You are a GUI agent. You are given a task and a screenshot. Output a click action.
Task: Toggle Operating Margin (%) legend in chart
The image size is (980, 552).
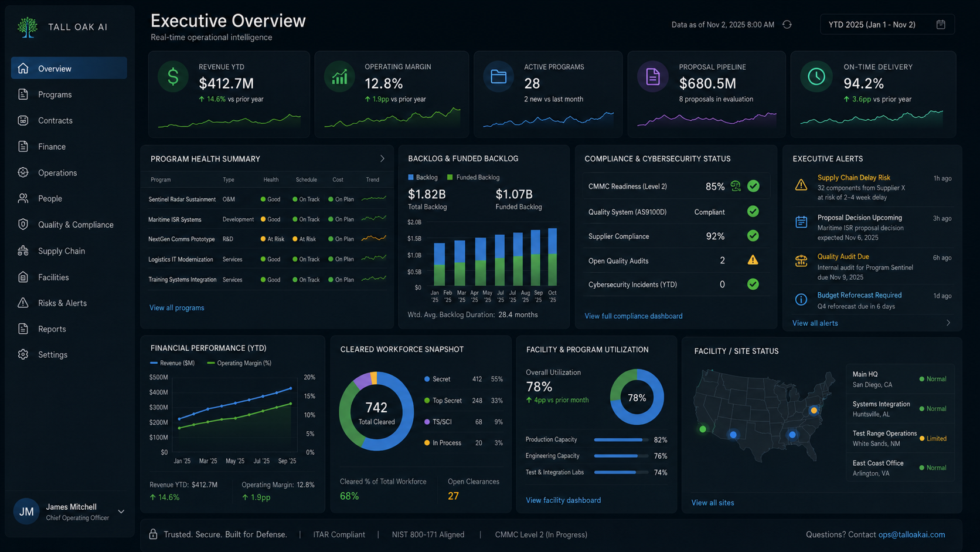[239, 363]
